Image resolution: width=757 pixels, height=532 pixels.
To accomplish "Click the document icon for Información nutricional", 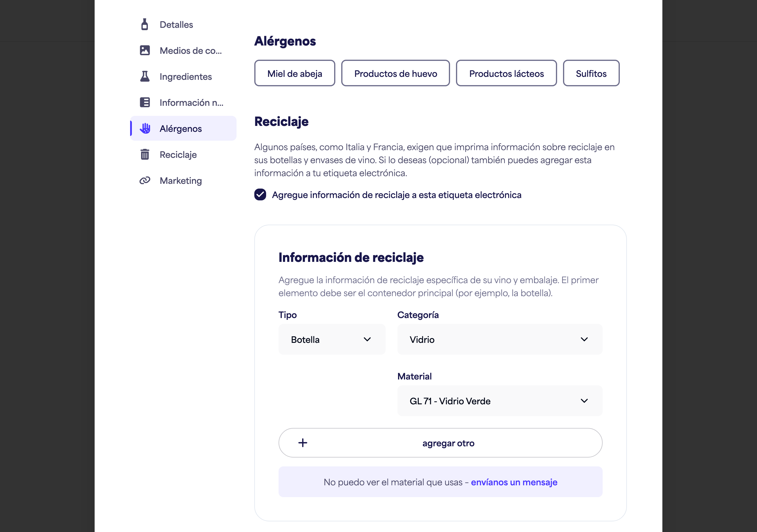I will pos(145,103).
